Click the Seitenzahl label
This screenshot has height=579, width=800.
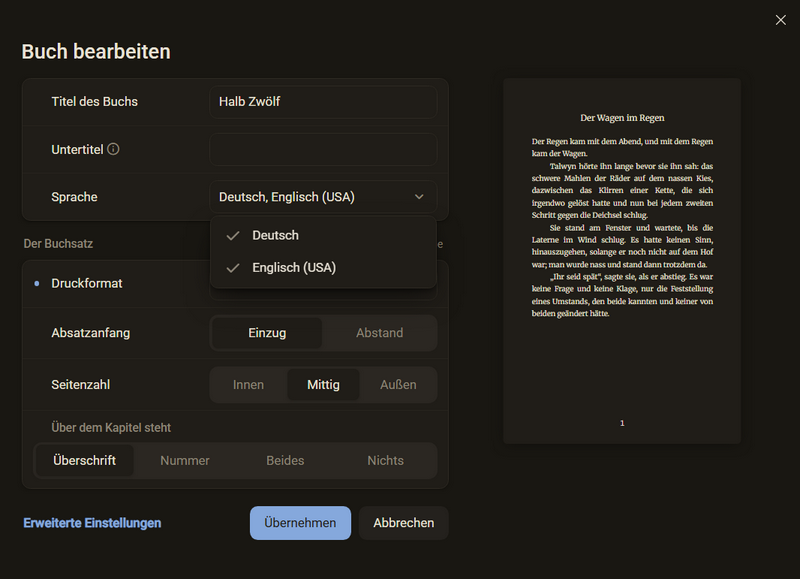[81, 385]
